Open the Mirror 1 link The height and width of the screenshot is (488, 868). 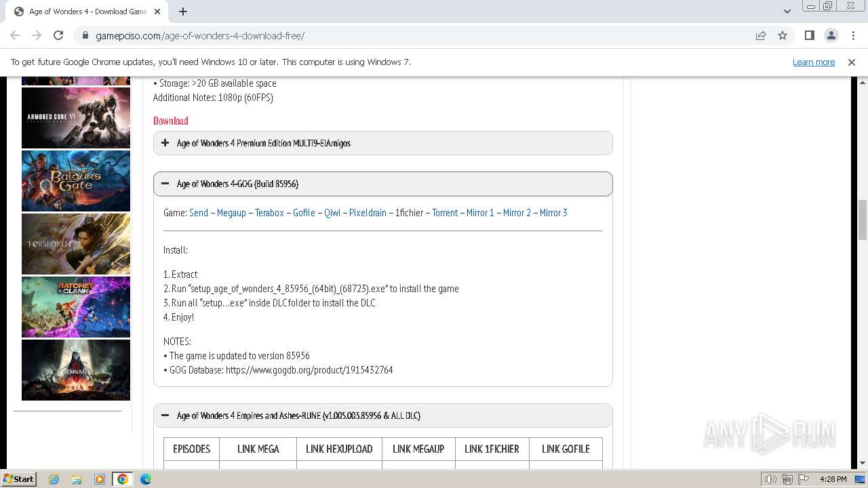480,213
